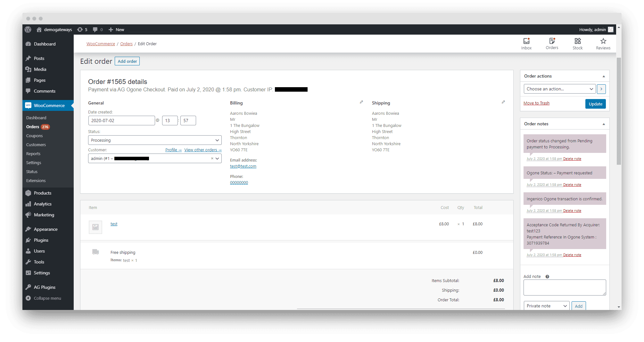Open the test@test.com email link

click(x=243, y=166)
